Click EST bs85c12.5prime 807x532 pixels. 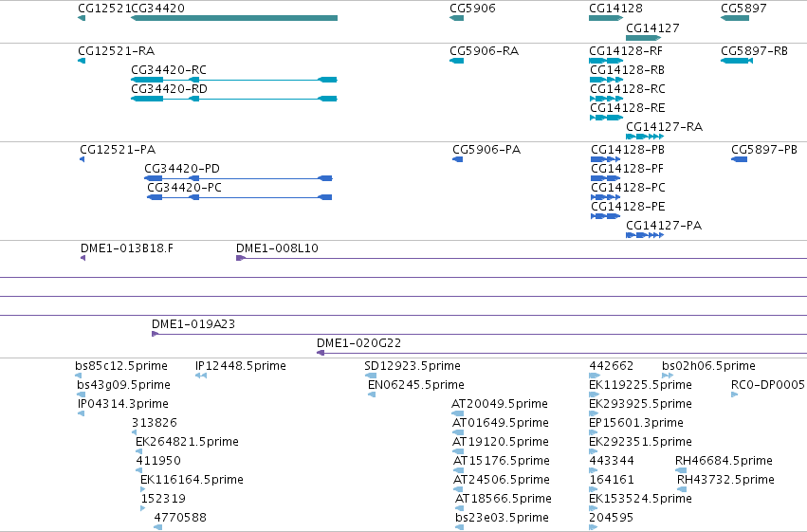78,376
